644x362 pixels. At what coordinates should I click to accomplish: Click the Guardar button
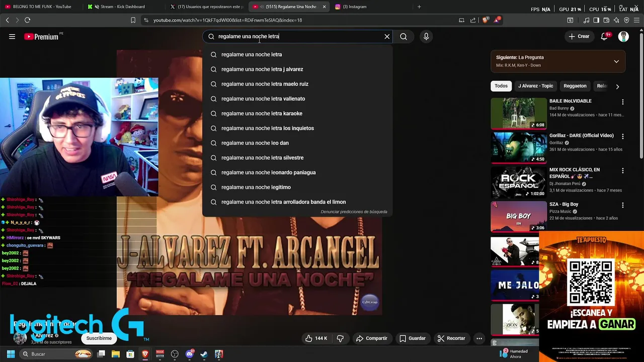(413, 338)
